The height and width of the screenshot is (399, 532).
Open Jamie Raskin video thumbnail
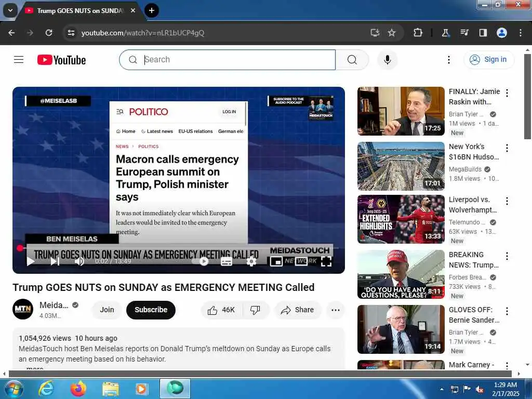401,111
